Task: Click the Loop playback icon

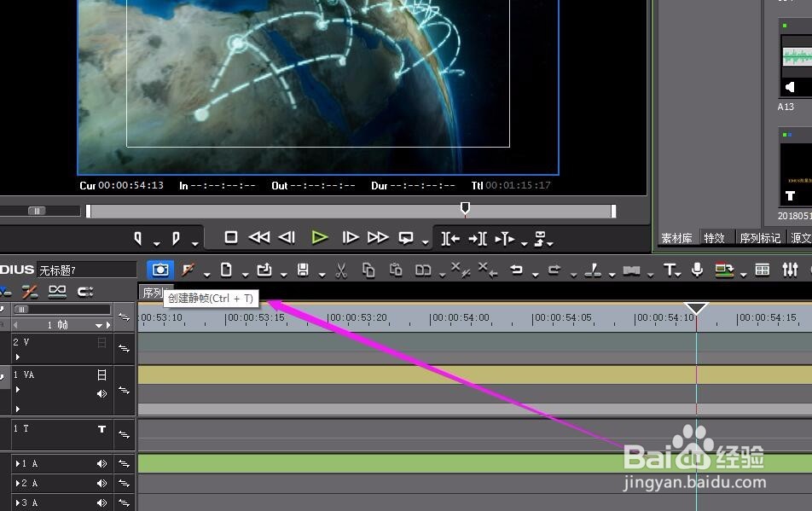Action: [x=406, y=238]
